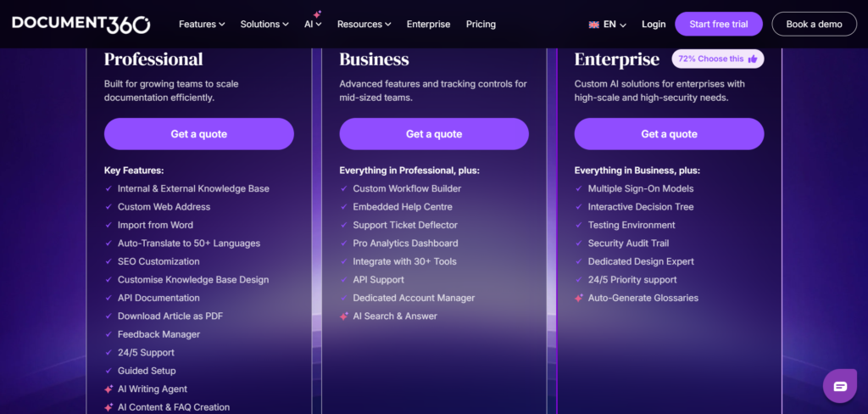The width and height of the screenshot is (868, 414).
Task: Click Integrate with 30+ Tools text
Action: (404, 261)
